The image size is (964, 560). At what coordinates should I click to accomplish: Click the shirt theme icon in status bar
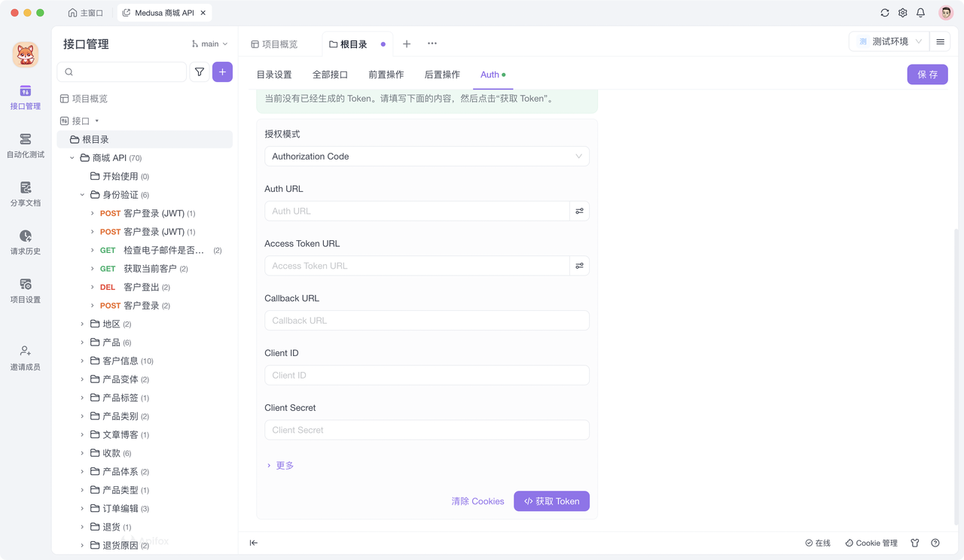click(915, 543)
